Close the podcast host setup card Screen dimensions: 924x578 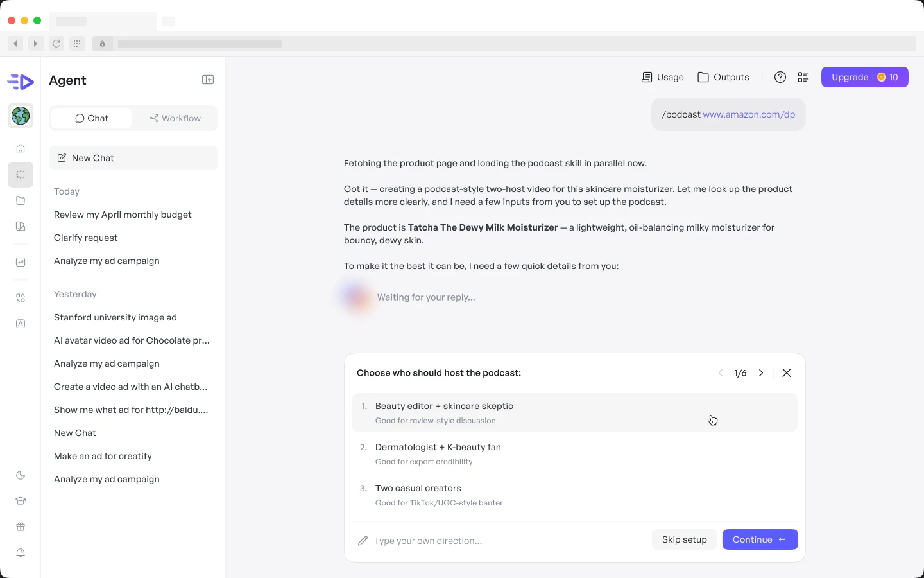(787, 373)
